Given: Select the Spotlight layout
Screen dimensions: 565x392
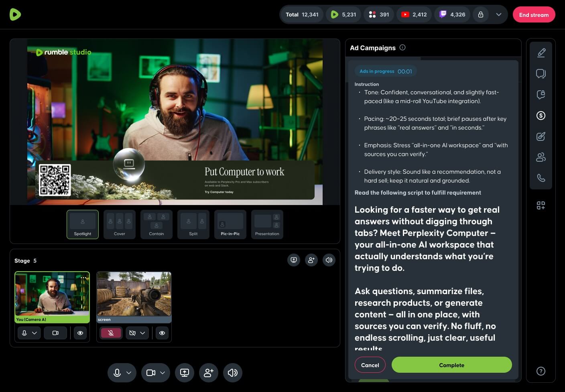Looking at the screenshot, I should [x=83, y=224].
